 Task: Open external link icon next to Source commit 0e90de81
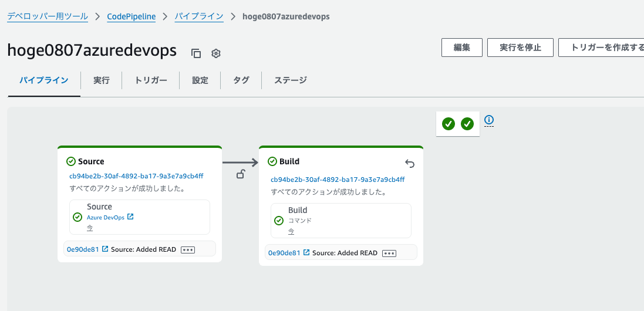(x=105, y=249)
